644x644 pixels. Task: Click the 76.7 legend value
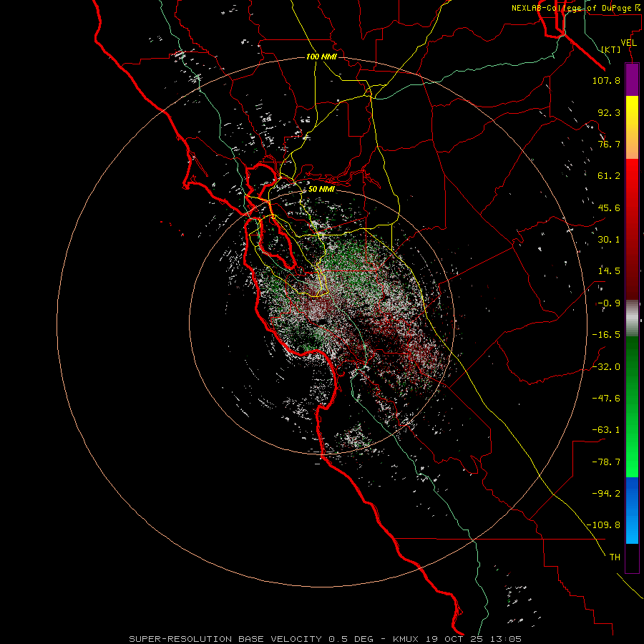pos(609,144)
